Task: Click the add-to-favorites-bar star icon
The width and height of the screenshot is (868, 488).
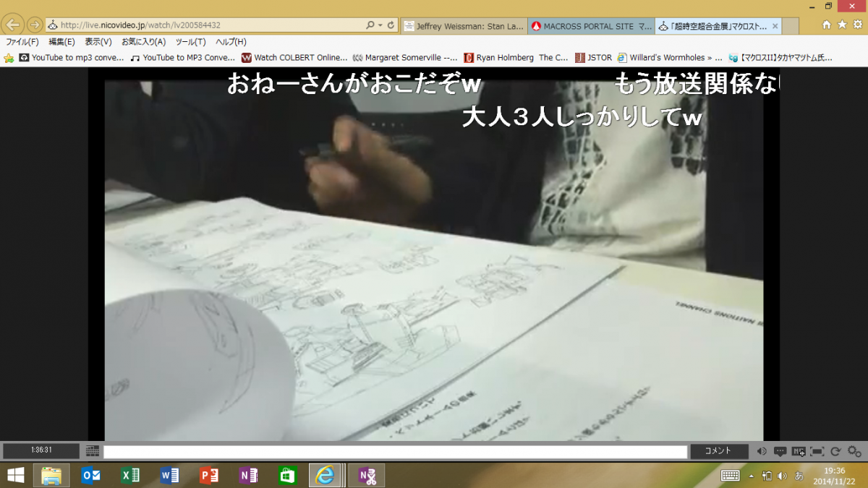Action: tap(9, 58)
